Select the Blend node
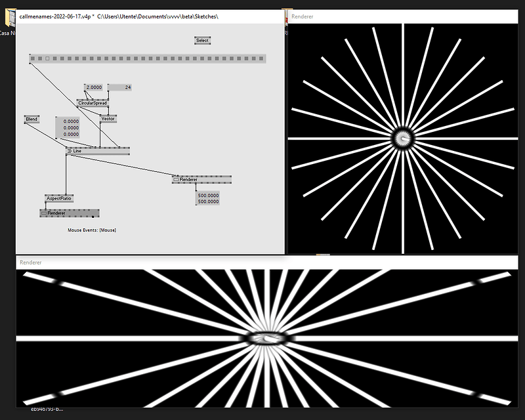 (31, 119)
